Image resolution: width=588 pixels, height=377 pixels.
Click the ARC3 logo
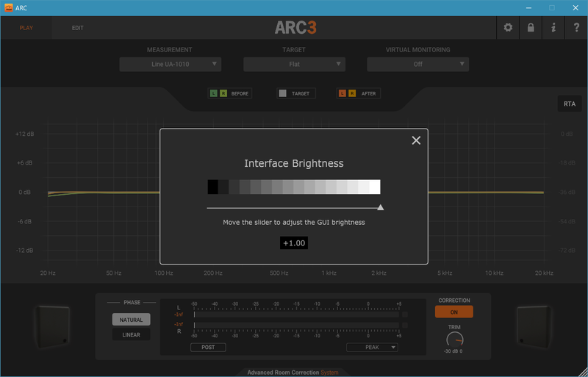point(295,27)
